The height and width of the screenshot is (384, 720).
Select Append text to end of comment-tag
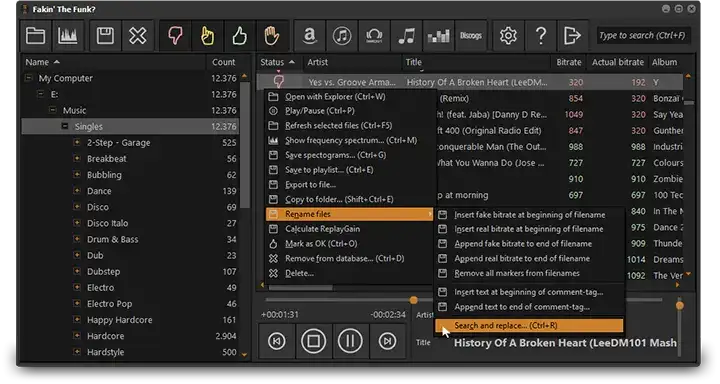[x=529, y=306]
